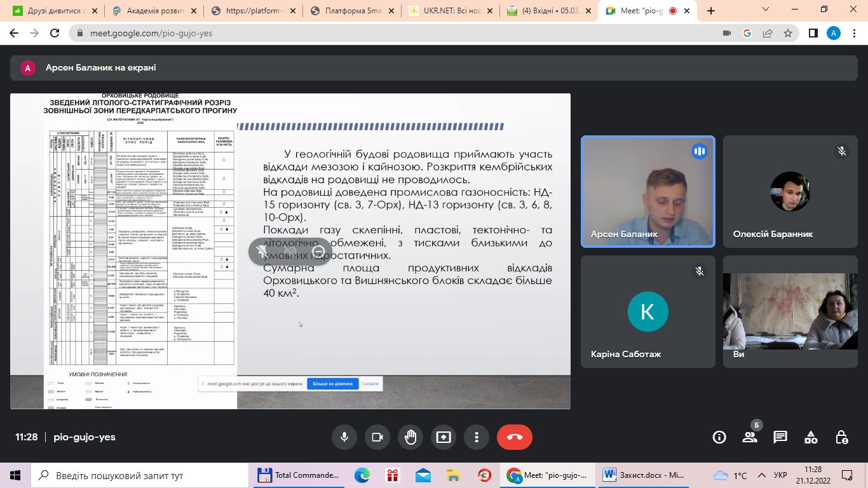Click your own video tile 'Ви'
The height and width of the screenshot is (488, 868).
coord(790,311)
